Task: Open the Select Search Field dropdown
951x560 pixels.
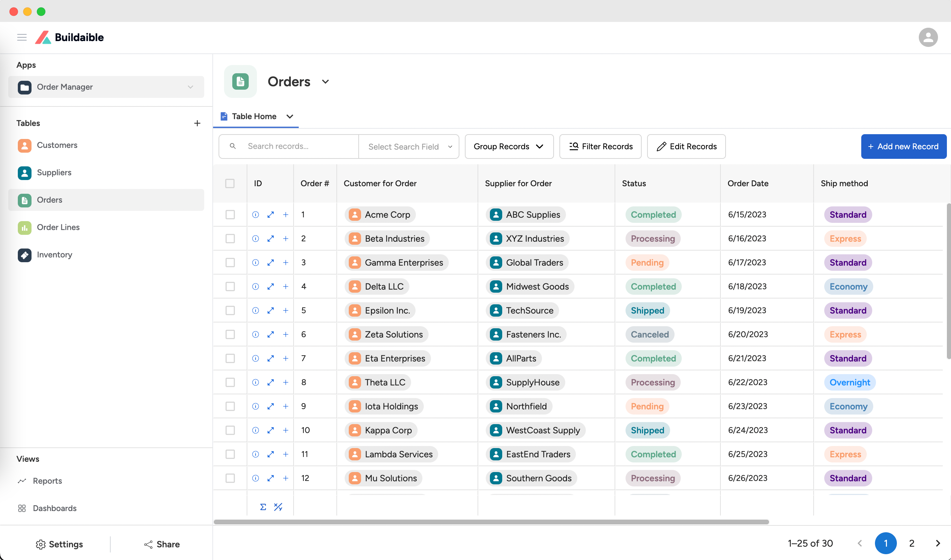Action: (x=409, y=147)
